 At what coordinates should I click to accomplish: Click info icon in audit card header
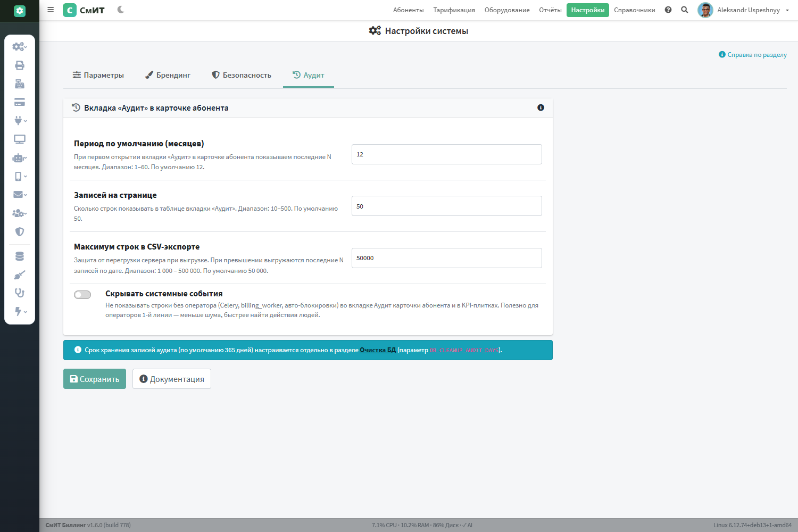coord(541,107)
